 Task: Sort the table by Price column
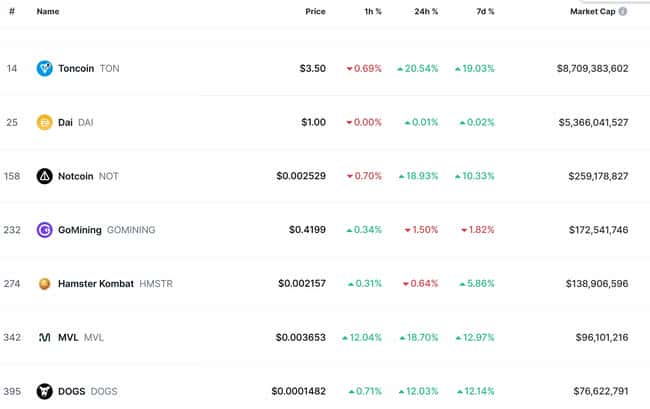click(315, 12)
